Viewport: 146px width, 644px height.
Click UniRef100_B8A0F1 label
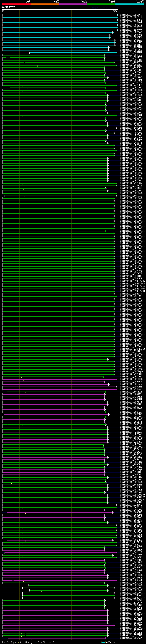[x=131, y=37]
